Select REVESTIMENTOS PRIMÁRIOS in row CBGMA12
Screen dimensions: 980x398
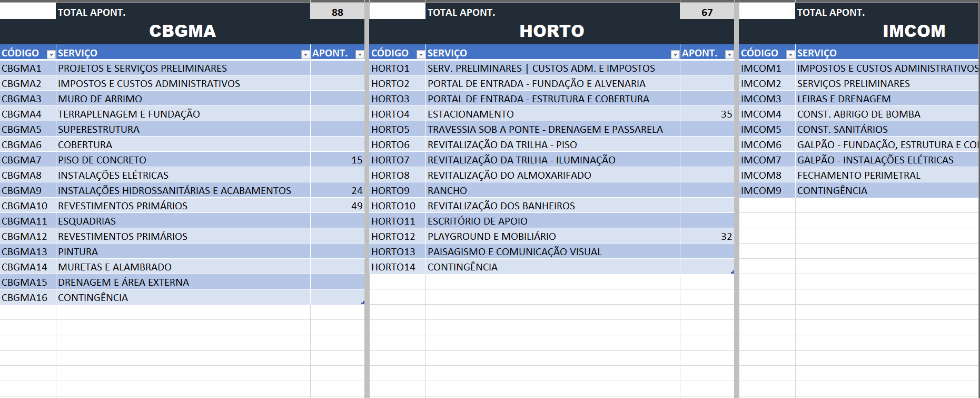click(183, 236)
